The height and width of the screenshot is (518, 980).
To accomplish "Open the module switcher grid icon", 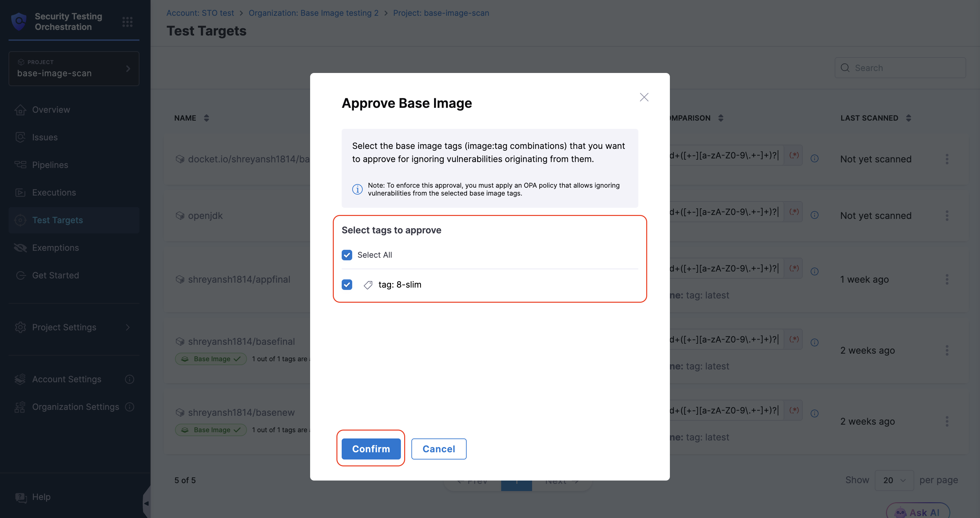I will coord(127,22).
